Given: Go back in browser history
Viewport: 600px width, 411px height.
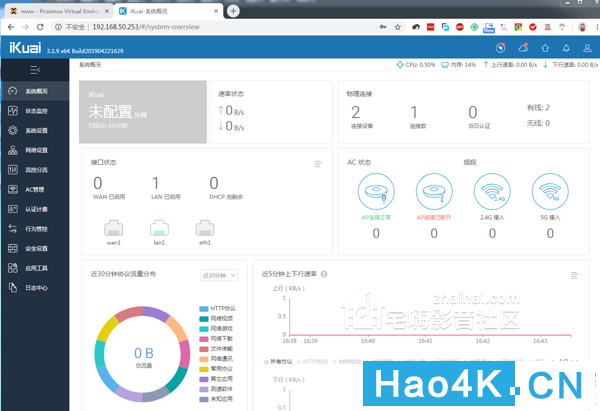Looking at the screenshot, I should [x=11, y=27].
